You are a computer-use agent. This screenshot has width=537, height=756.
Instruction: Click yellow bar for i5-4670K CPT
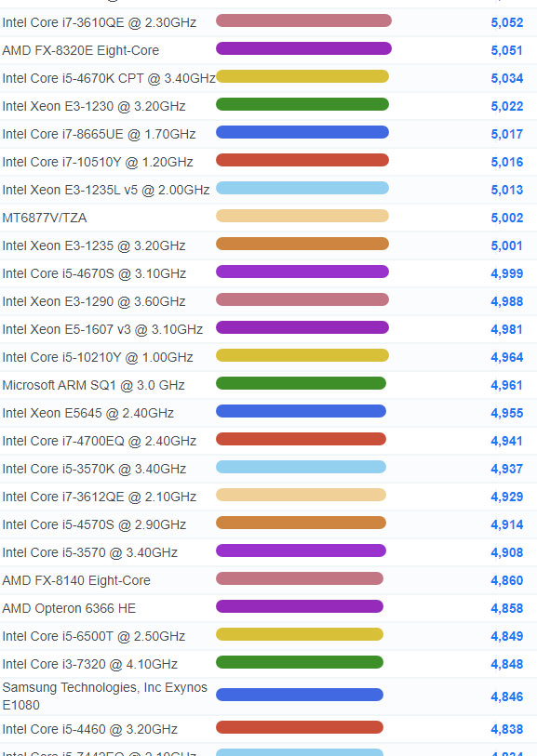point(302,76)
